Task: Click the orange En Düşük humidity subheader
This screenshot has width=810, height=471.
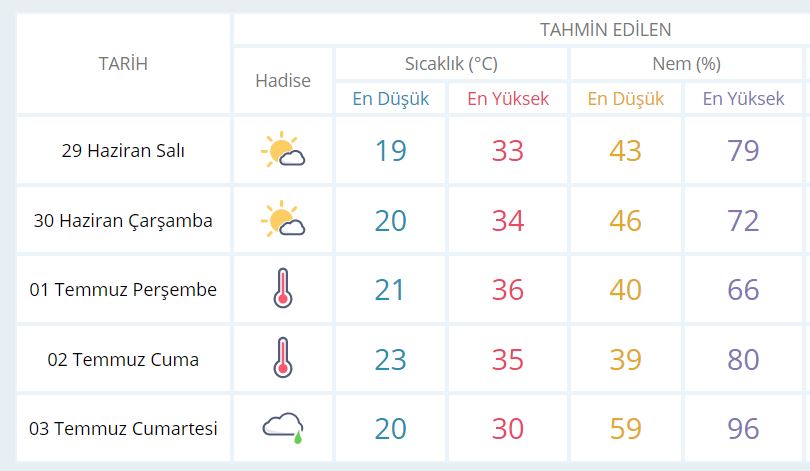Action: 626,98
